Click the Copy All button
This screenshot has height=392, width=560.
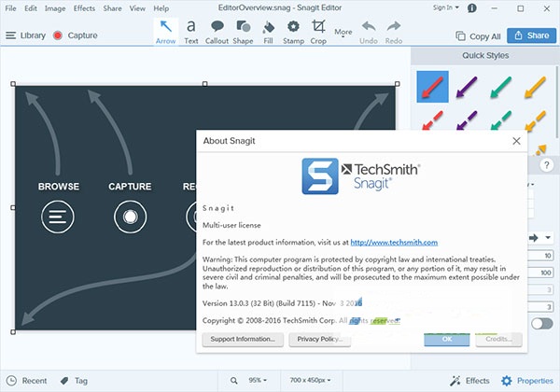[x=478, y=36]
